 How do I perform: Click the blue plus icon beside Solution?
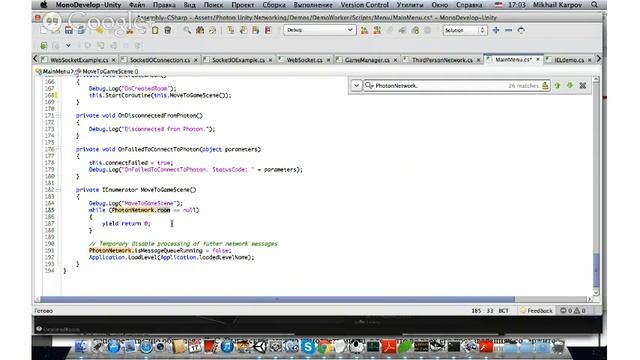coord(496,30)
